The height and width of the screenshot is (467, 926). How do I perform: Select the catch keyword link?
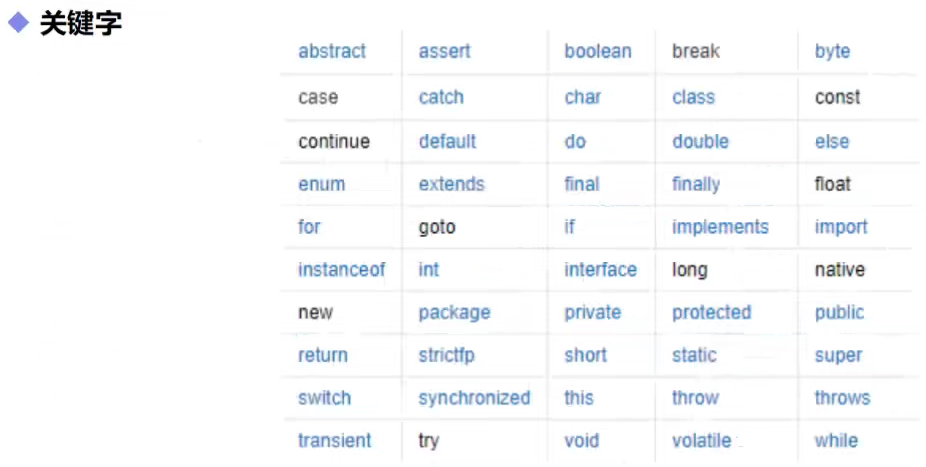point(441,97)
